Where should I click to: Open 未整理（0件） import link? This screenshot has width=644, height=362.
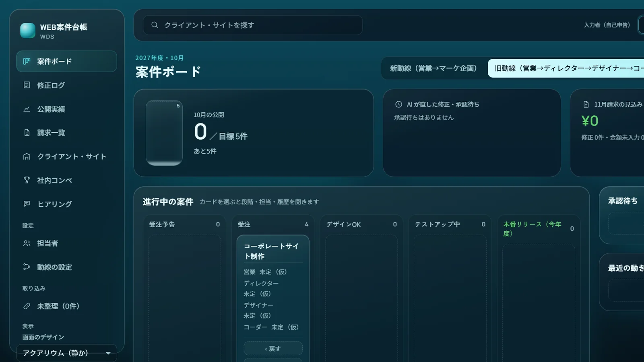coord(67,306)
